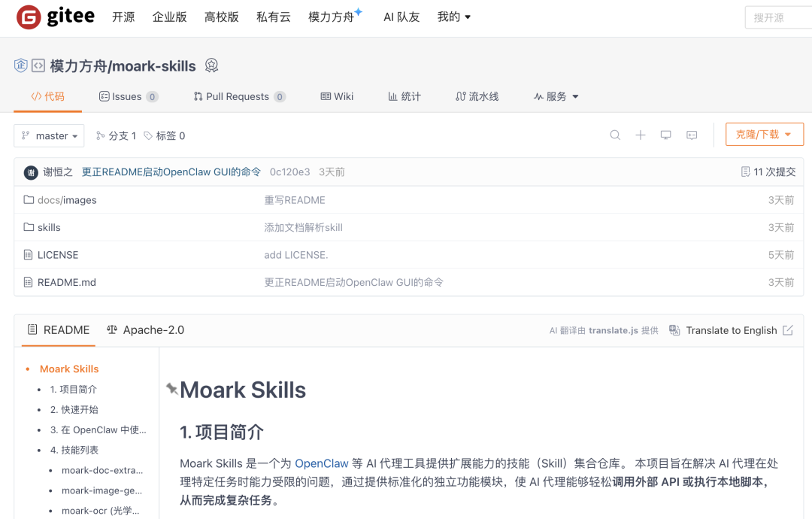Click the badge icon after the repository name

click(x=211, y=66)
